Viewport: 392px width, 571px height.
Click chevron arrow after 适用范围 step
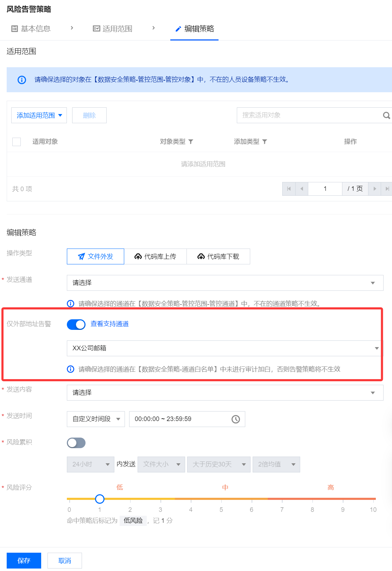[153, 28]
